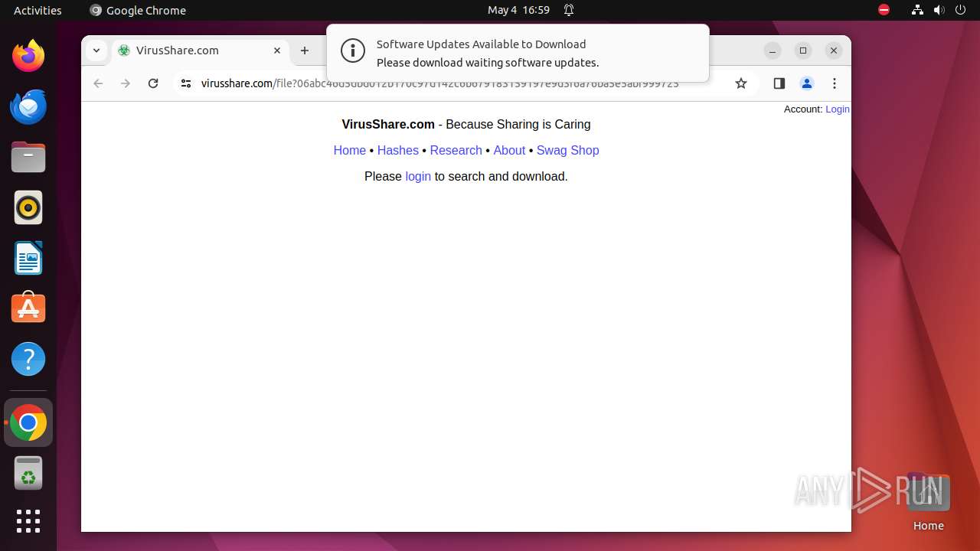Open the clock and calendar panel

(x=518, y=10)
